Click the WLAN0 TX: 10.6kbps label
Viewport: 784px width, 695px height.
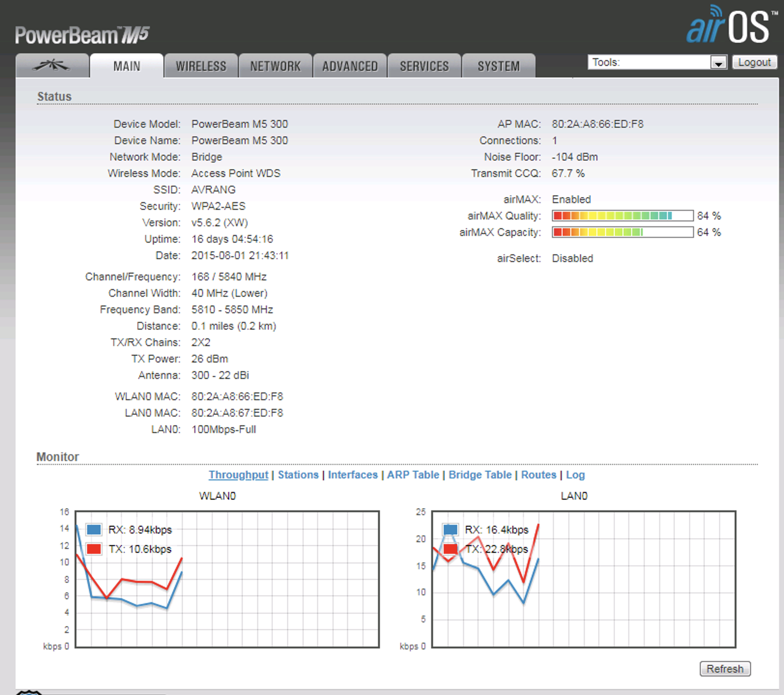click(x=140, y=549)
